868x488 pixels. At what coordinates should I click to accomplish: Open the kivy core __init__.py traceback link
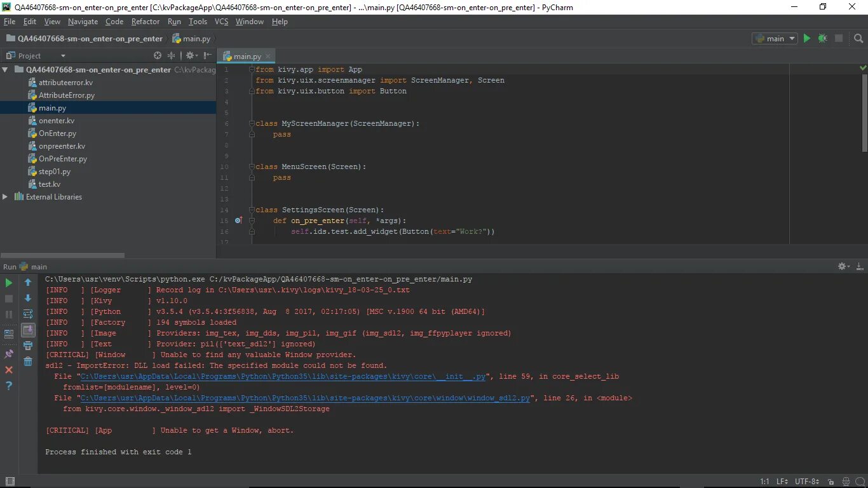(x=283, y=377)
